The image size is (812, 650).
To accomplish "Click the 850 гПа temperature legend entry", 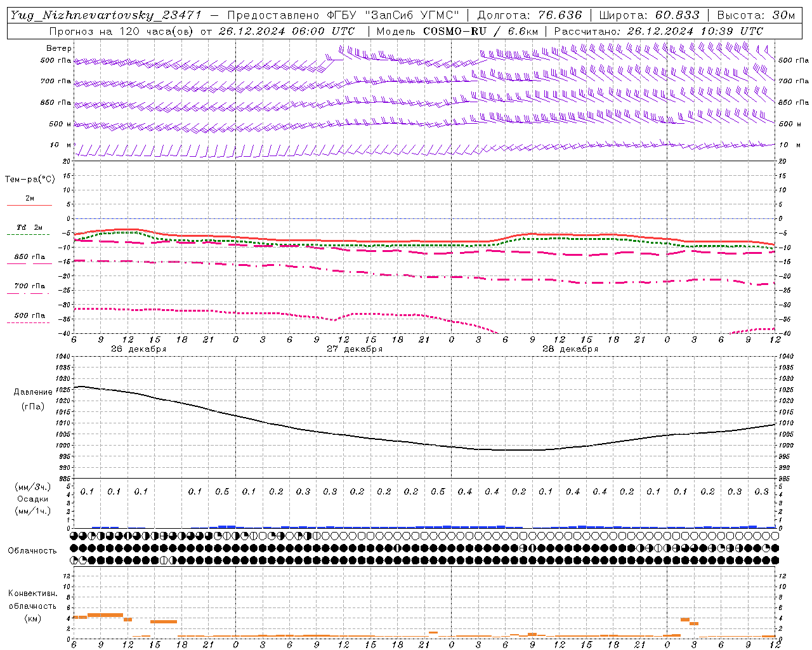I will (x=30, y=257).
